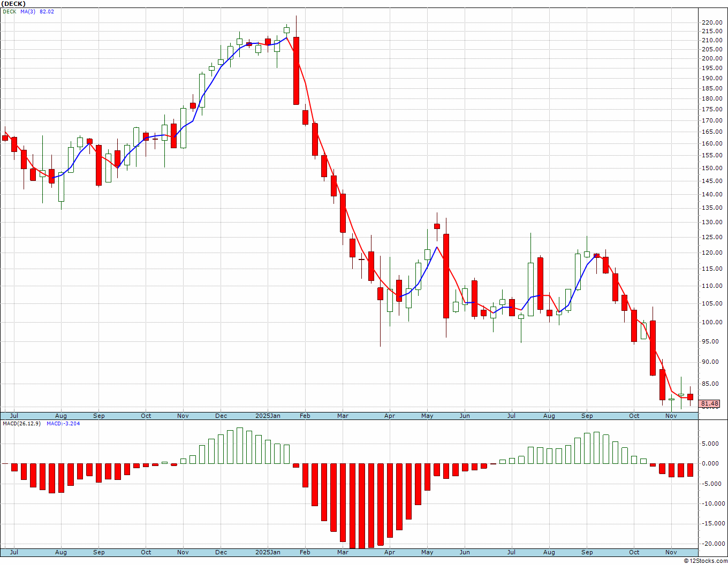Click the last red candlestick in November
Viewport: 728px width, 565px height.
pyautogui.click(x=690, y=396)
